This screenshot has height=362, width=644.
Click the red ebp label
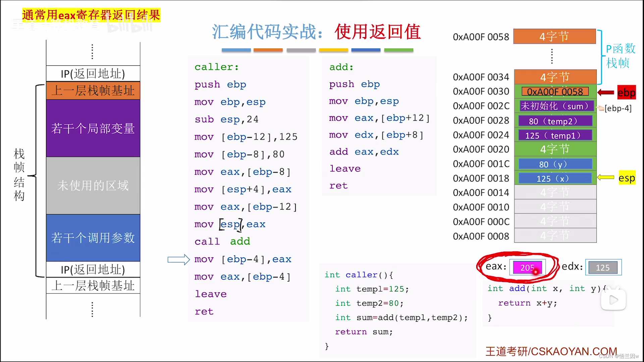[x=626, y=93]
